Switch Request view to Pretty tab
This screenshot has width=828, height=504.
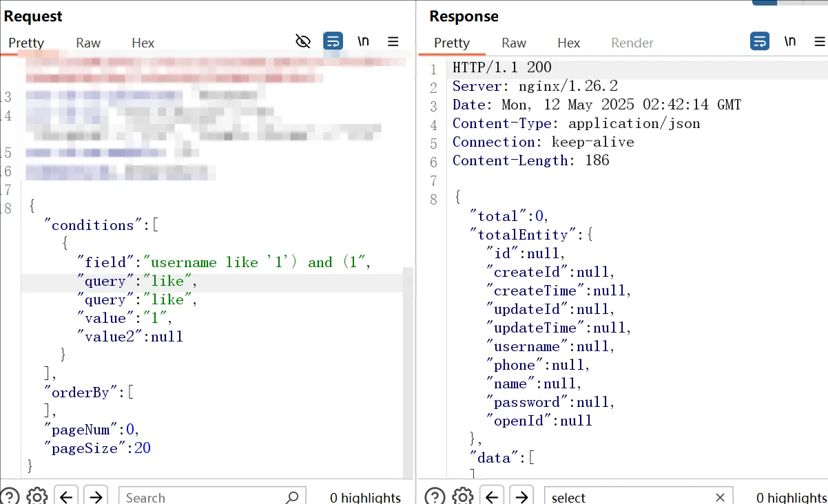point(26,43)
